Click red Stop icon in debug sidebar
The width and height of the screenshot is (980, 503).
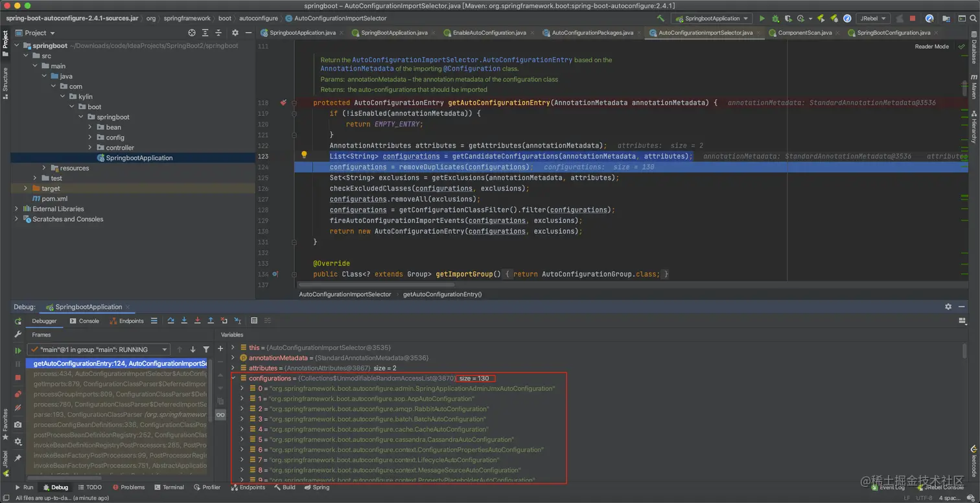(x=18, y=377)
